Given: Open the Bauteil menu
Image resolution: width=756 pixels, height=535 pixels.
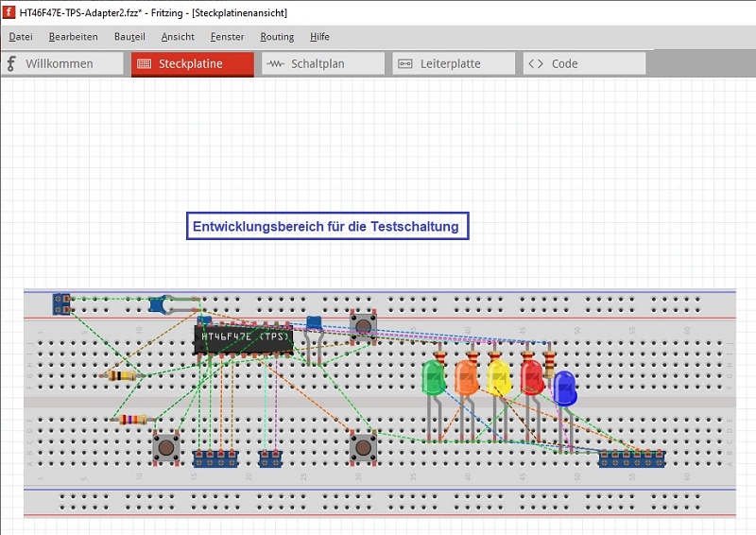Looking at the screenshot, I should [x=129, y=37].
